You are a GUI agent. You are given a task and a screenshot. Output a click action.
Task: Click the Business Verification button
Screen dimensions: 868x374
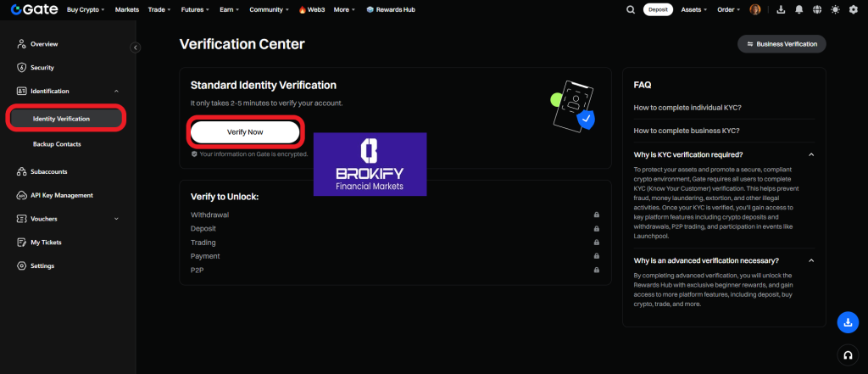(782, 44)
